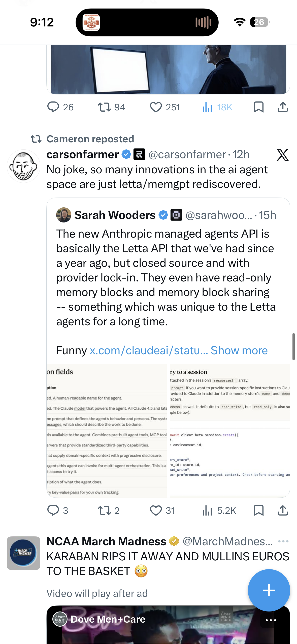Viewport: 297px width, 644px height.
Task: Bookmark the post with 251 likes
Action: [258, 107]
